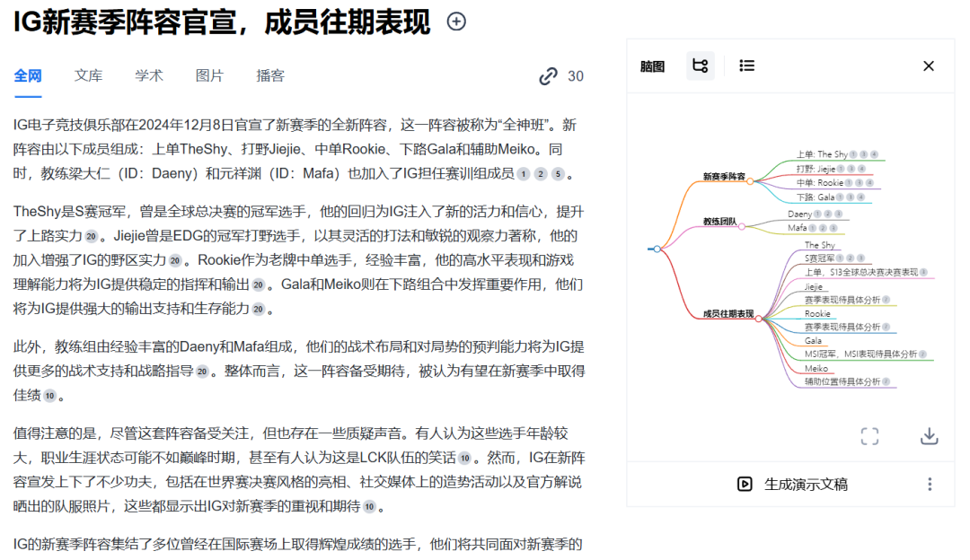The height and width of the screenshot is (560, 970).
Task: Collapse the 教练团队 branch circle
Action: 741,227
